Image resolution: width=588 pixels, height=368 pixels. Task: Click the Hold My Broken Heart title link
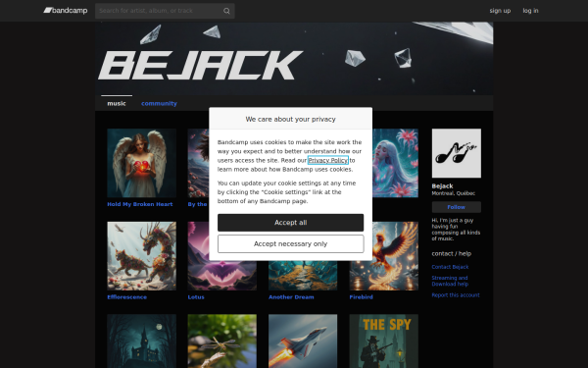[140, 204]
